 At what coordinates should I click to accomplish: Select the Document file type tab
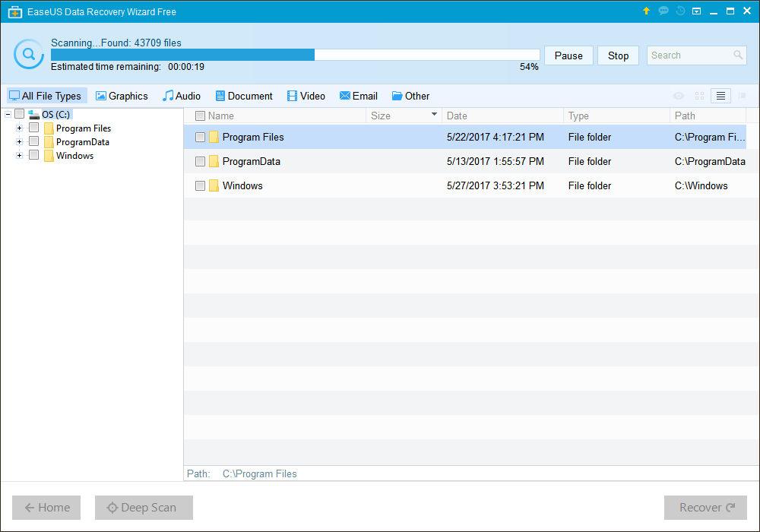[x=244, y=96]
